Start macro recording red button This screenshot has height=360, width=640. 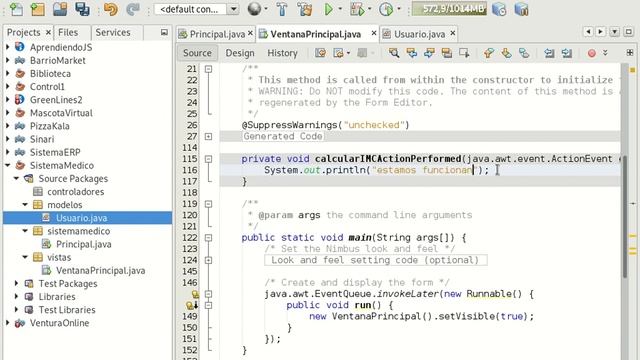(x=591, y=53)
